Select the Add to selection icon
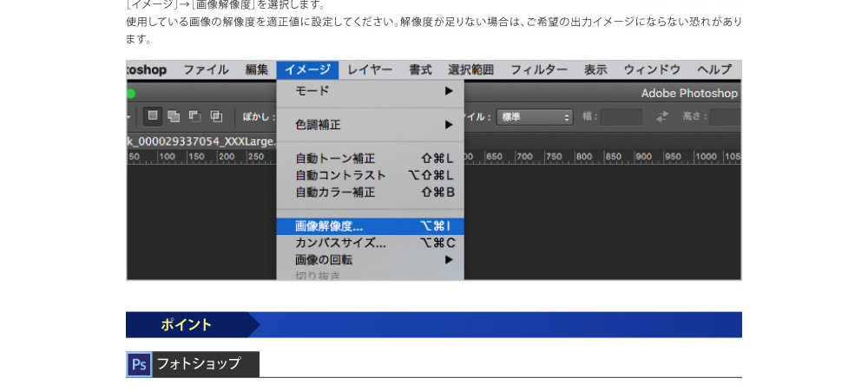The height and width of the screenshot is (391, 868). [x=174, y=117]
